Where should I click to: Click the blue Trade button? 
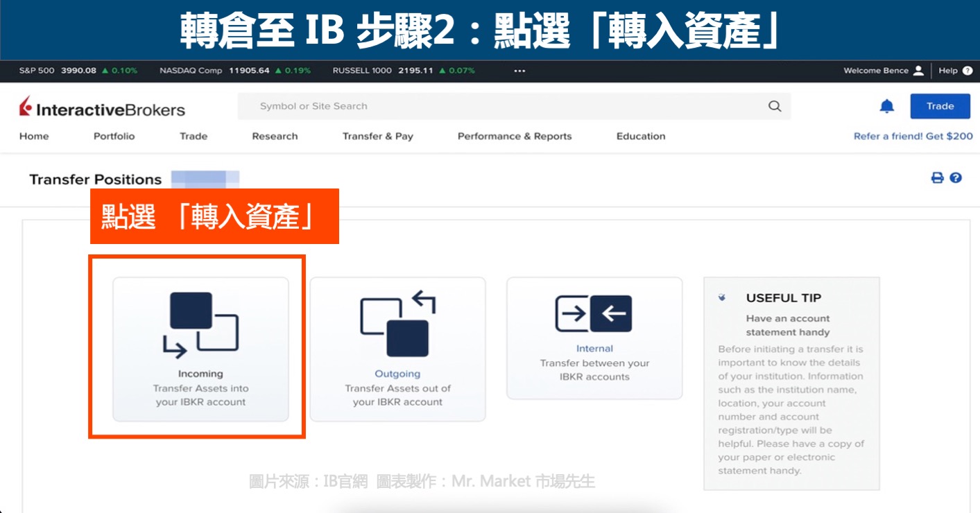940,106
